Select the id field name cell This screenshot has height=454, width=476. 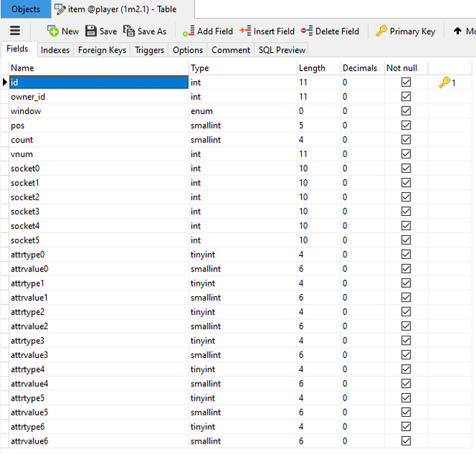coord(99,82)
